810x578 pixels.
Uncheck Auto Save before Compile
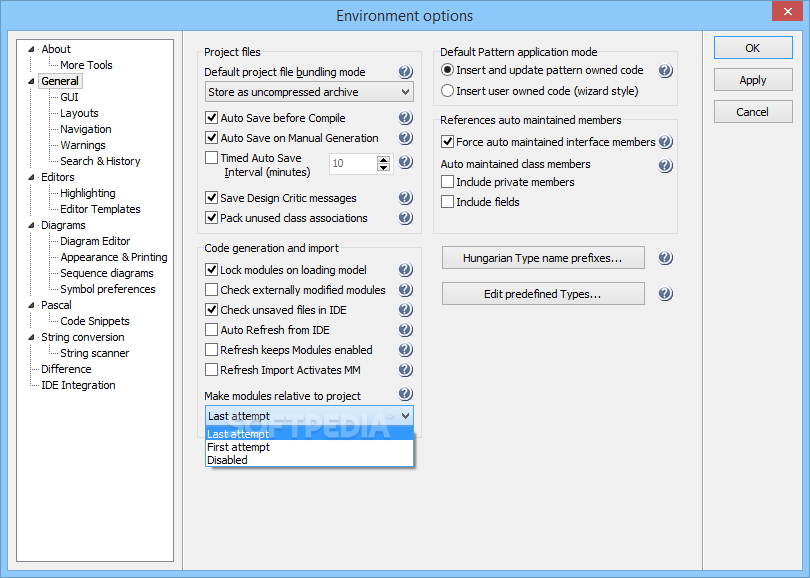pos(211,118)
